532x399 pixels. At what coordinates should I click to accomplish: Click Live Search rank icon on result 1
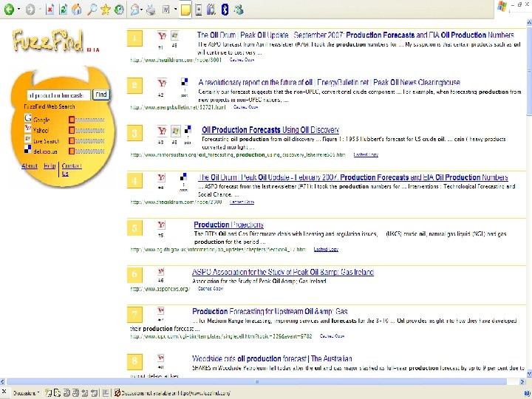174,35
